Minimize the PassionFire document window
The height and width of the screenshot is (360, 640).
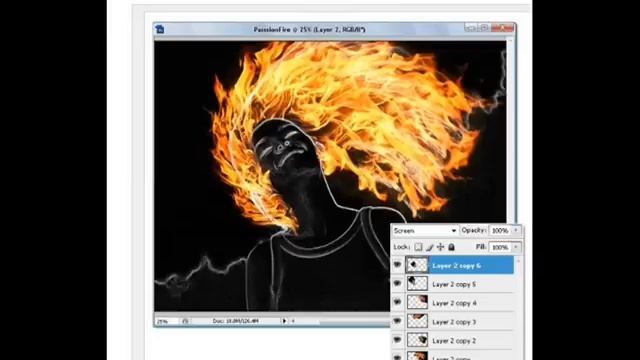pyautogui.click(x=470, y=28)
